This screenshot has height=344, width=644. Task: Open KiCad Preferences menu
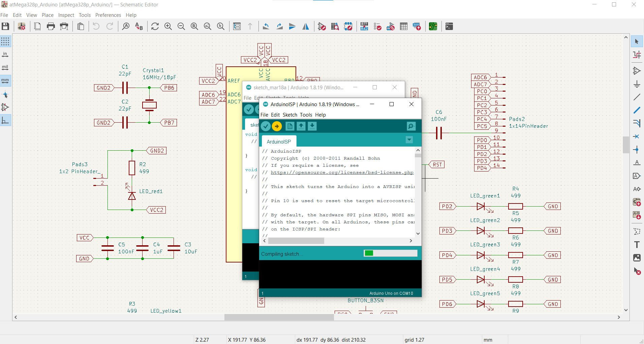click(x=108, y=15)
